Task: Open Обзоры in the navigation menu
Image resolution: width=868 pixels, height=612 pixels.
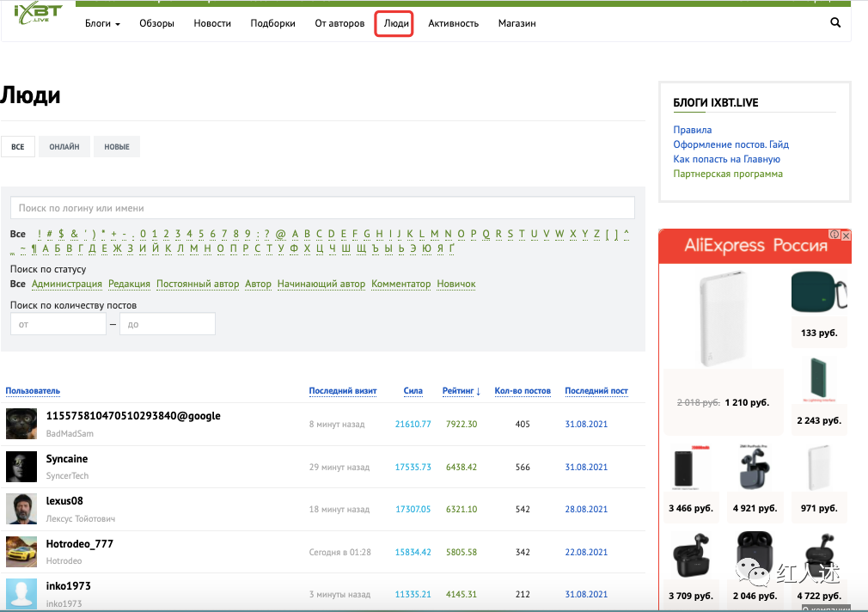Action: (x=156, y=23)
